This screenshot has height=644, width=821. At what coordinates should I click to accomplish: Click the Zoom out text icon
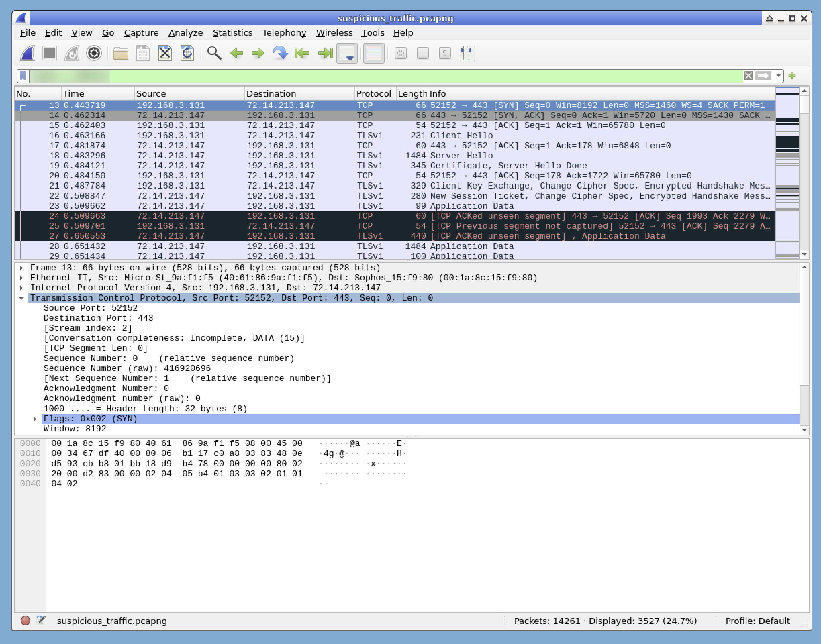point(423,53)
